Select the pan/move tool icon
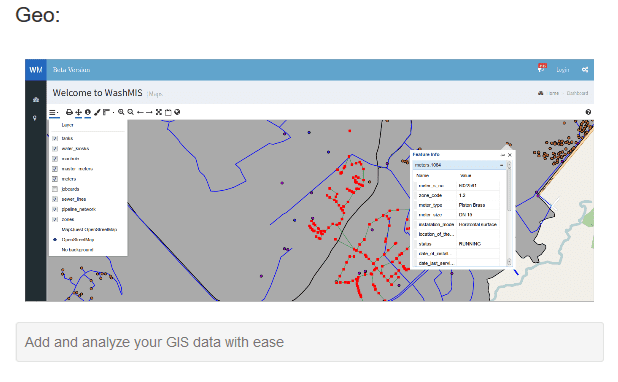The image size is (618, 382). click(78, 112)
